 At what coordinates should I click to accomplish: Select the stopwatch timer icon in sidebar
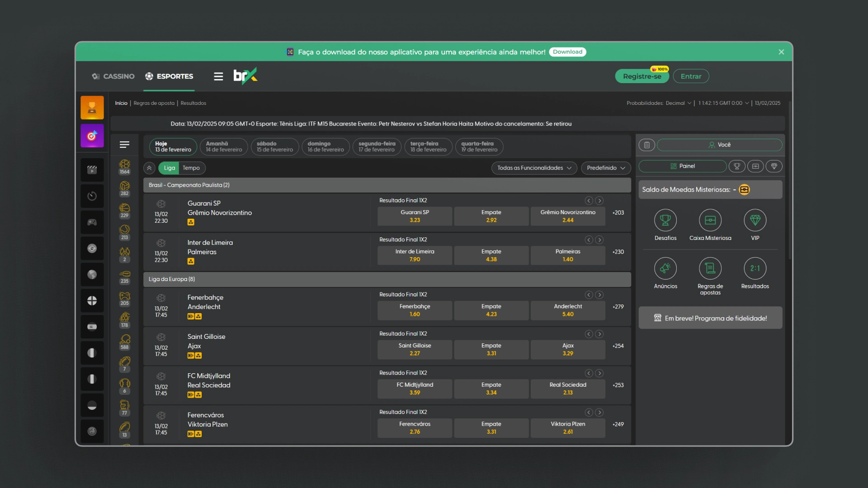[x=92, y=196]
